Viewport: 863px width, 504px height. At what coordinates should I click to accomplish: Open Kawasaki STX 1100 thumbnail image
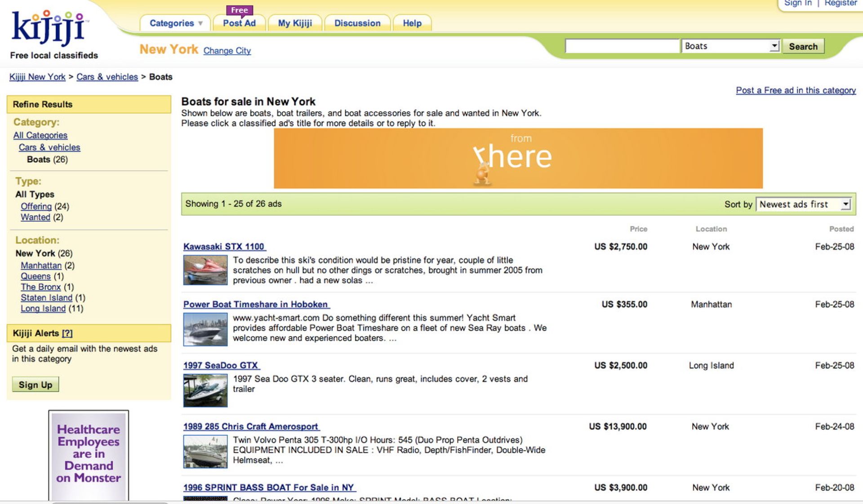pos(205,270)
